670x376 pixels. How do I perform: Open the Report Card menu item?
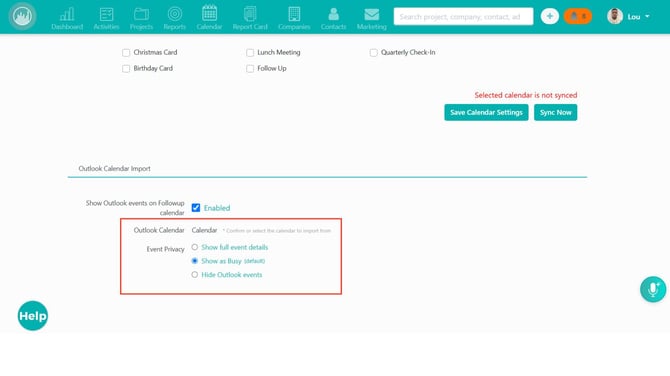click(x=250, y=18)
